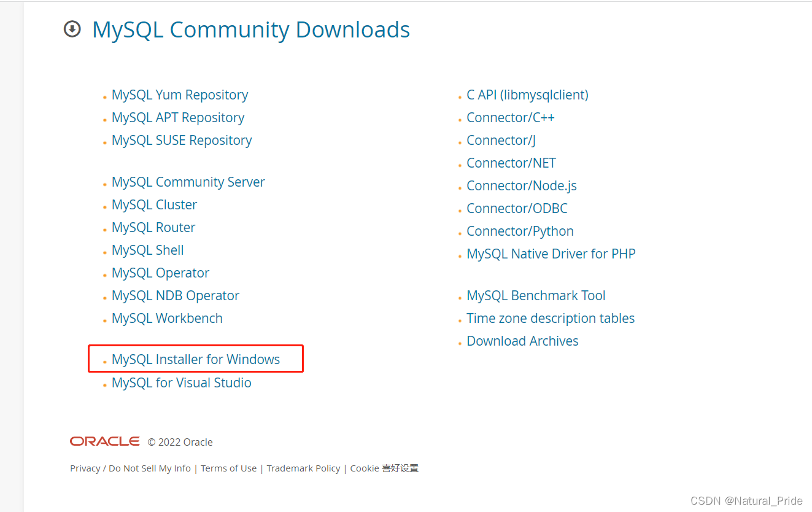This screenshot has height=512, width=812.
Task: Open Cookie 喜好设置 preferences link
Action: click(x=384, y=468)
